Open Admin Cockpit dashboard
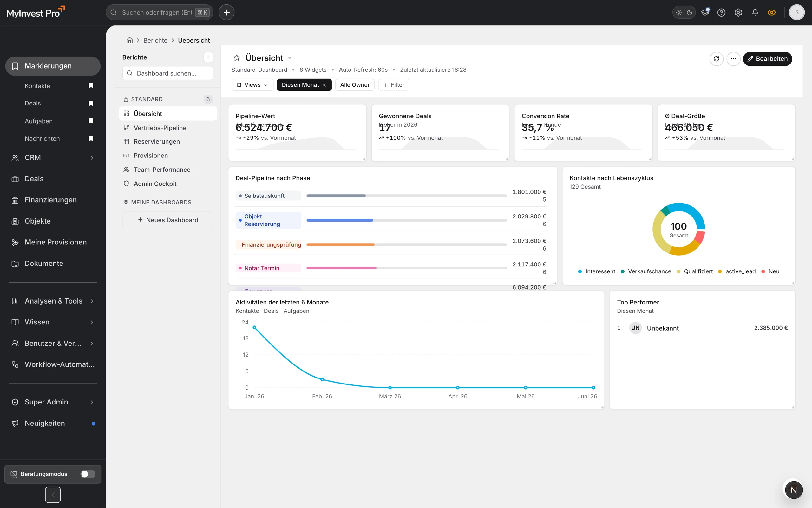Image resolution: width=812 pixels, height=508 pixels. click(168, 184)
